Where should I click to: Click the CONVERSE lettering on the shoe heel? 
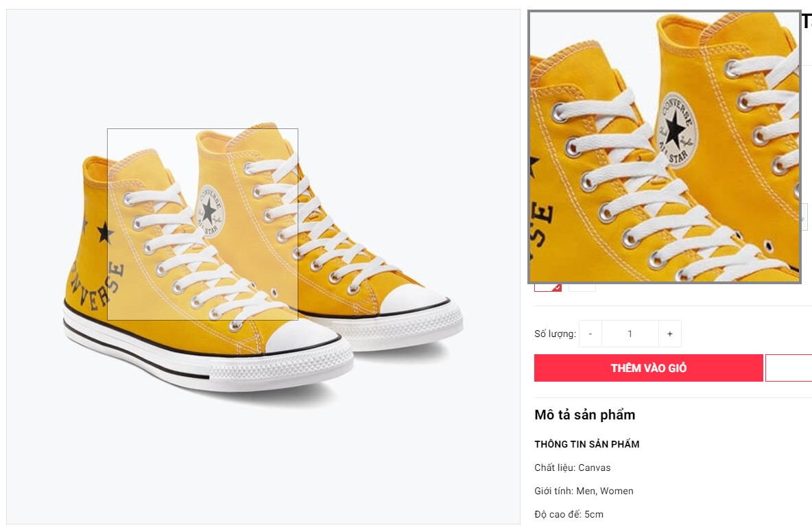[x=96, y=287]
